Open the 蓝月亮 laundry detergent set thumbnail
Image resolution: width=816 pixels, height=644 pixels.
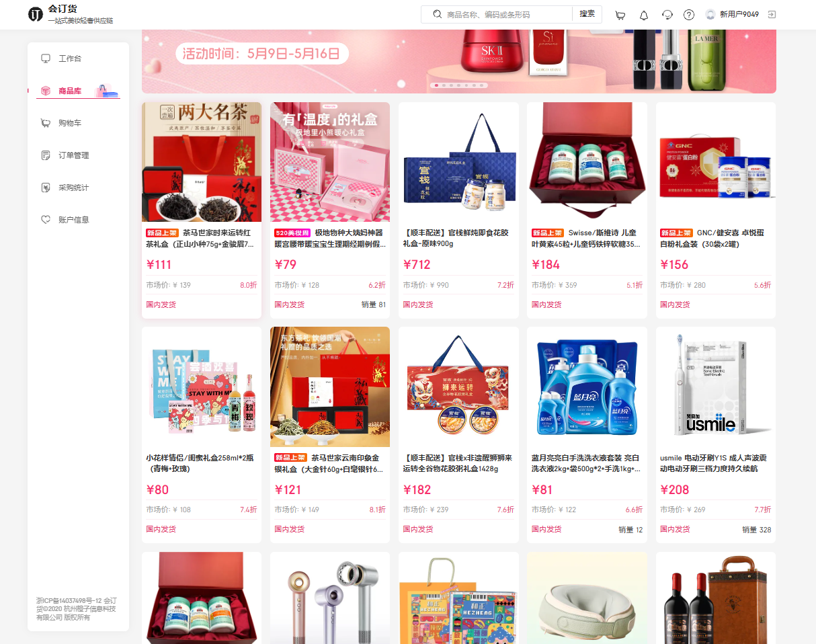(x=587, y=387)
